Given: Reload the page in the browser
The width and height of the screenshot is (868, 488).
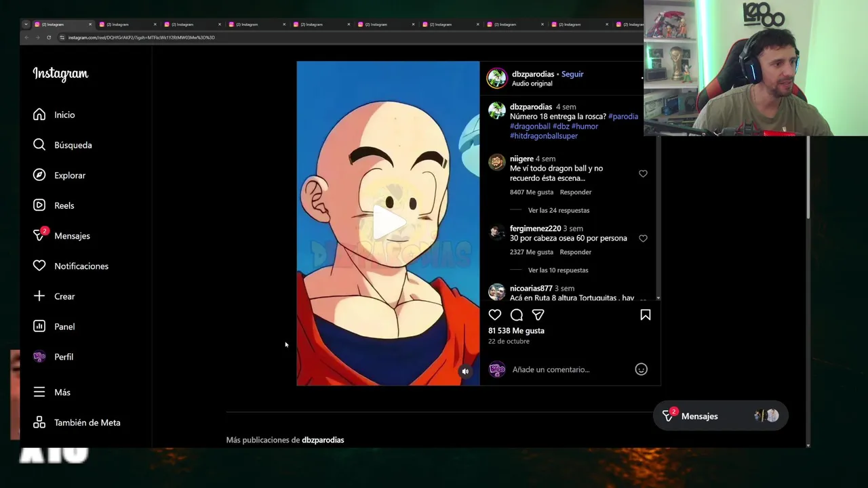Looking at the screenshot, I should pos(49,37).
